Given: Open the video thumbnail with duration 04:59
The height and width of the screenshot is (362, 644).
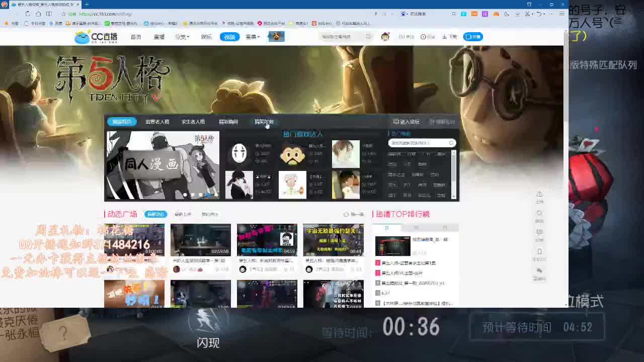Looking at the screenshot, I should click(267, 240).
